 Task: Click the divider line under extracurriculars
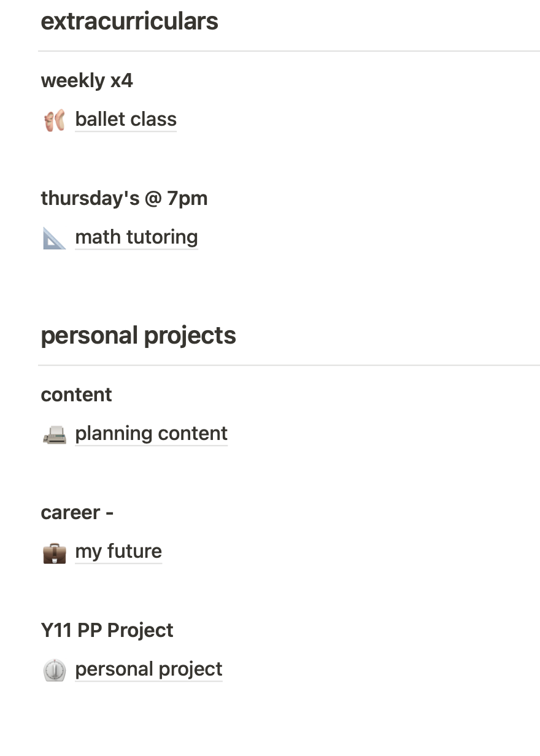click(289, 51)
